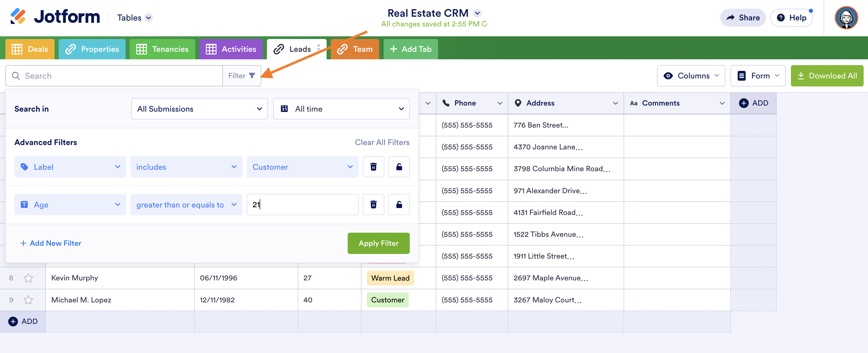The height and width of the screenshot is (353, 868).
Task: Switch to the Activities tab
Action: (x=231, y=49)
